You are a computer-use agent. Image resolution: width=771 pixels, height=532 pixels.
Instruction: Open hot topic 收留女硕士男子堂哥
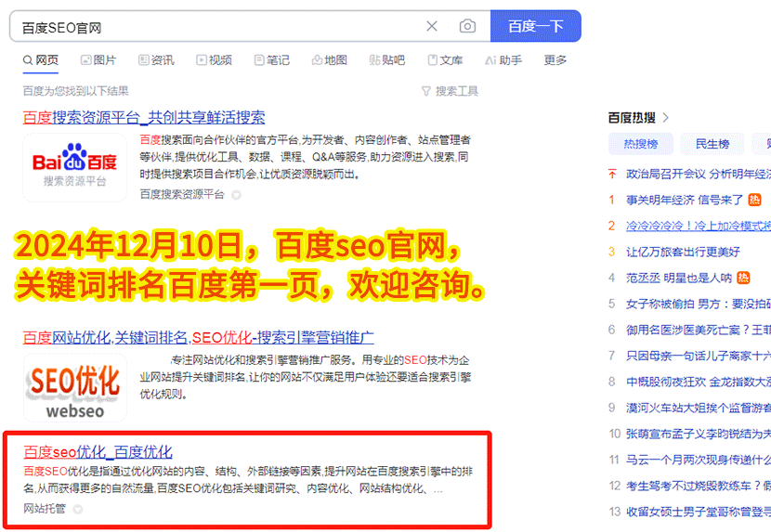pos(699,512)
